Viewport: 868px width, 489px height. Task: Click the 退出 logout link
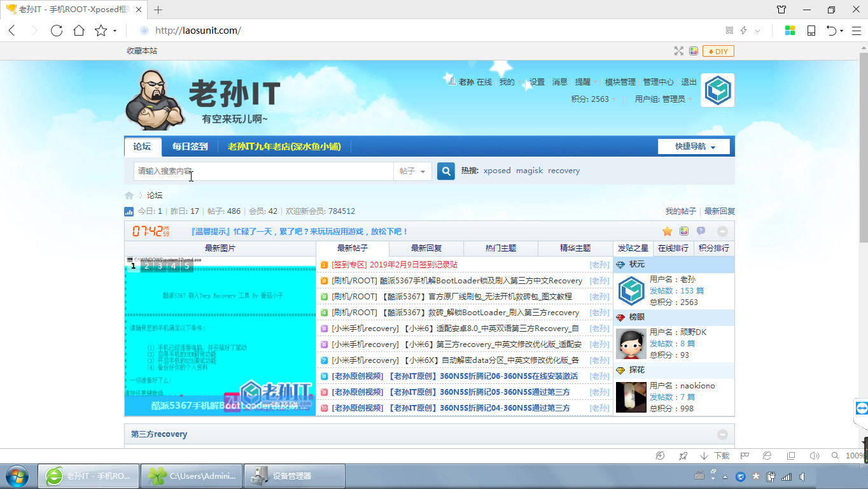point(689,82)
